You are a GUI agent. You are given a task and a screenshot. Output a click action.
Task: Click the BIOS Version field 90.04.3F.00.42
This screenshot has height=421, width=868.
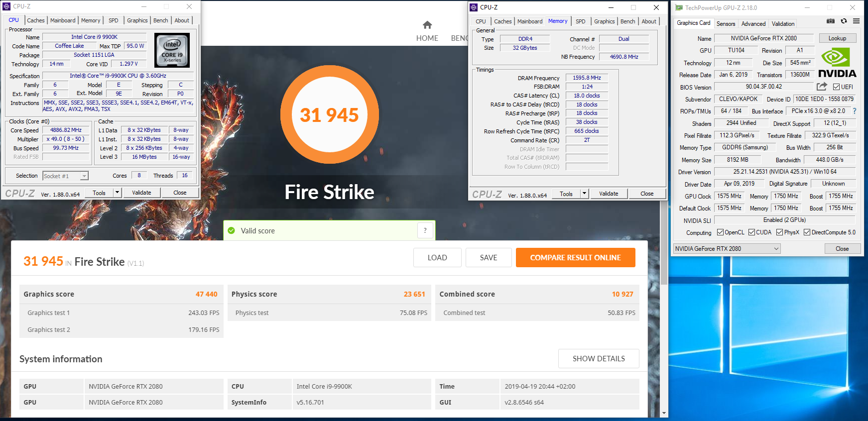tap(763, 87)
